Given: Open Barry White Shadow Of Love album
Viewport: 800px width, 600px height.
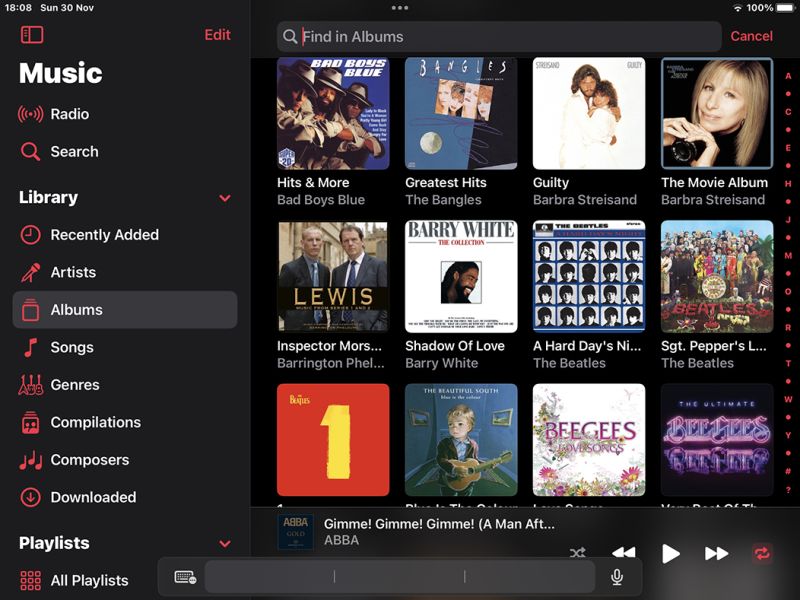Looking at the screenshot, I should [x=461, y=277].
